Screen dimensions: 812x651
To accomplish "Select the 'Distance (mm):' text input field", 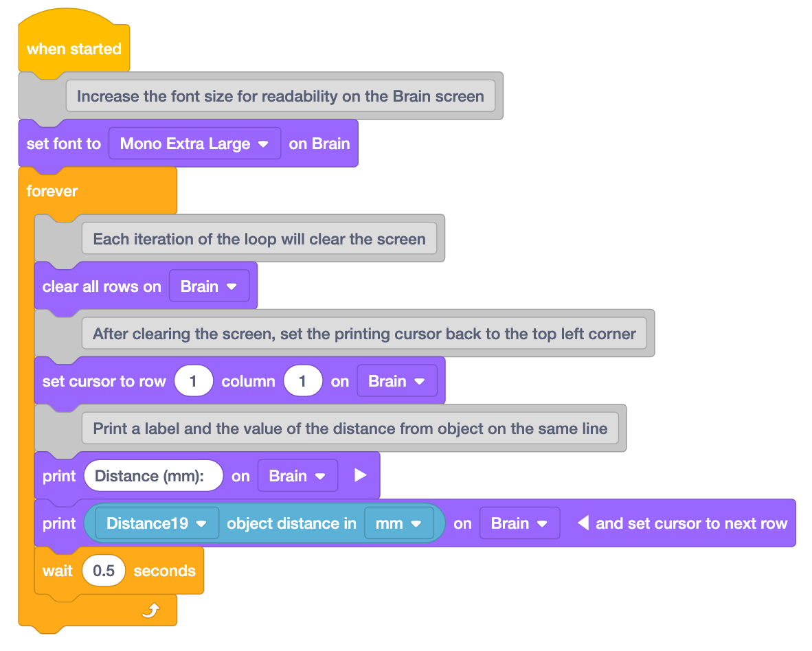I will [x=153, y=475].
